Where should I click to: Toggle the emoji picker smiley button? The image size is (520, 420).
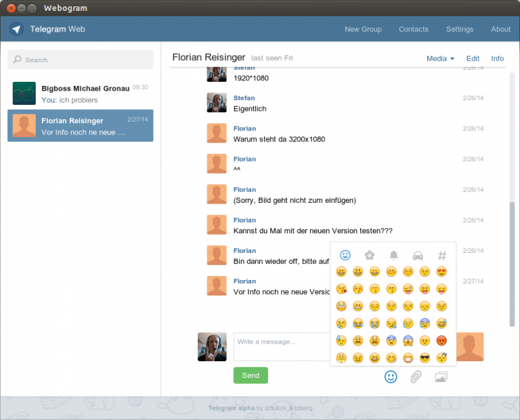(391, 377)
